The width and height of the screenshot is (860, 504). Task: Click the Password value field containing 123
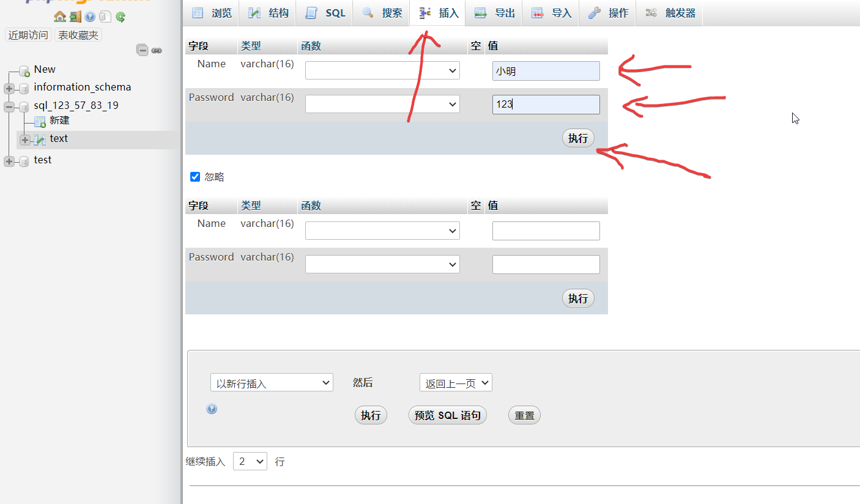pos(546,105)
